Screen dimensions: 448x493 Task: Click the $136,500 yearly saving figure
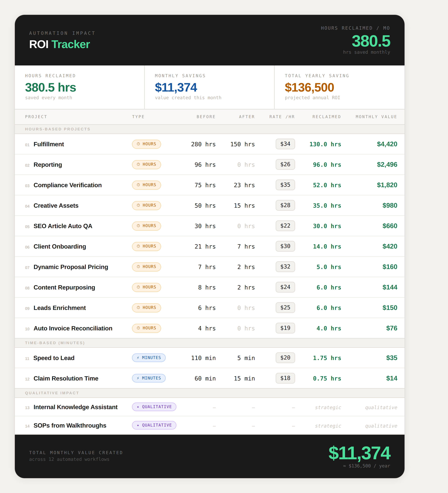309,87
